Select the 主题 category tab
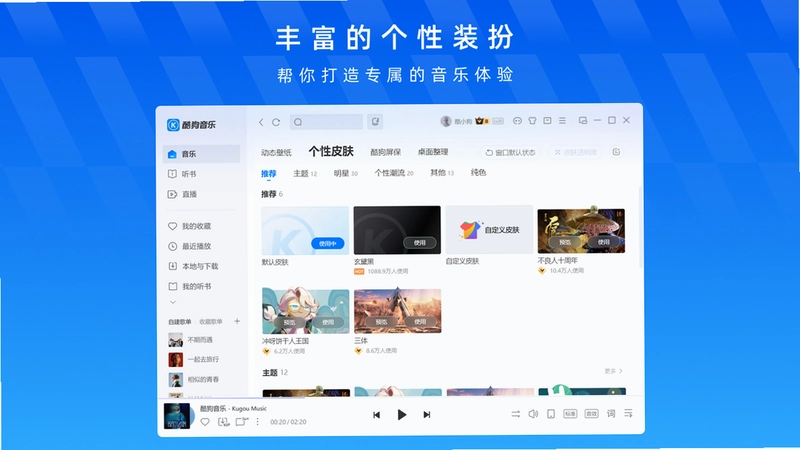800x450 pixels. 305,173
